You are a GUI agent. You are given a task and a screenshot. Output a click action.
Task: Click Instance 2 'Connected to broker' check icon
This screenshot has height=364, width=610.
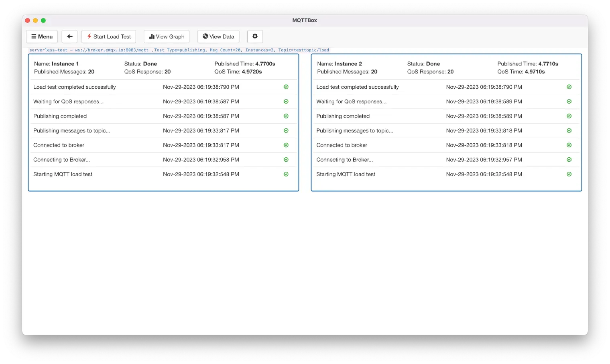569,145
